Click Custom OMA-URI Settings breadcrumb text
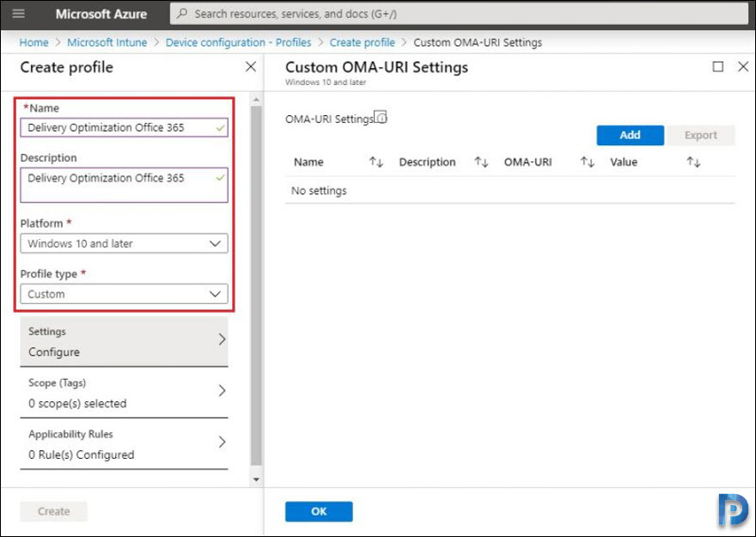Screen dimensions: 756x537 point(478,42)
